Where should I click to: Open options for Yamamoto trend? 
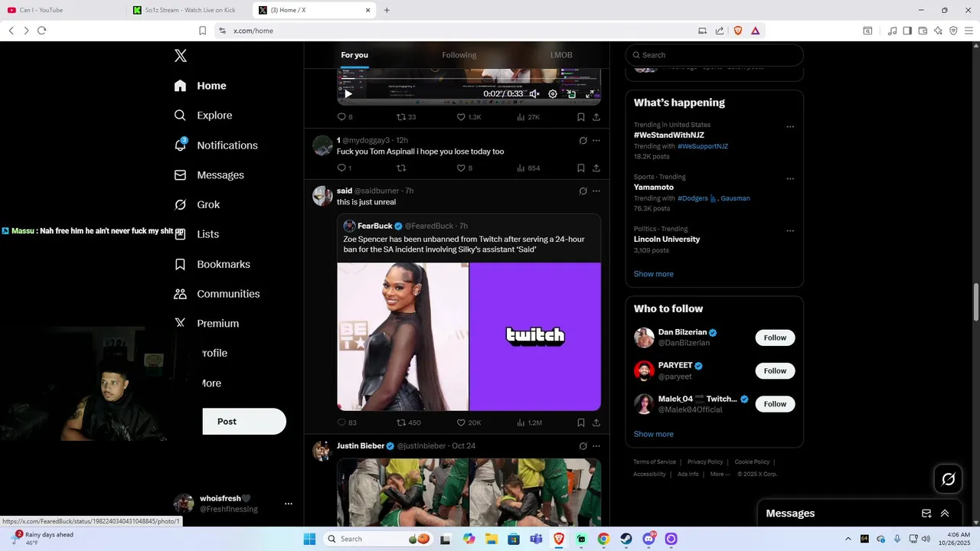[x=790, y=179]
